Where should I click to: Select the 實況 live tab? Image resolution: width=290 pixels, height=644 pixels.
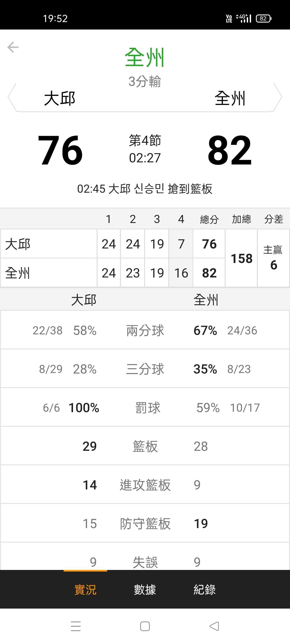click(x=85, y=590)
